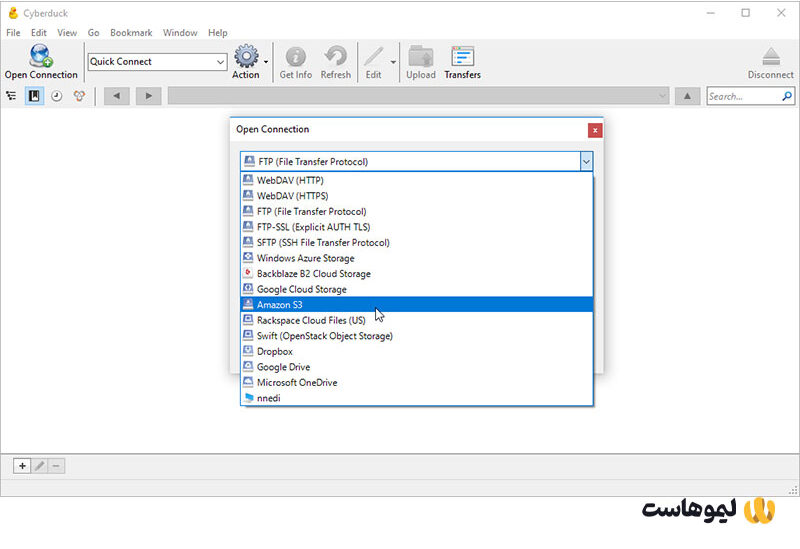Screen dimensions: 800x549
Task: Open the Transfers window icon
Action: click(x=463, y=56)
